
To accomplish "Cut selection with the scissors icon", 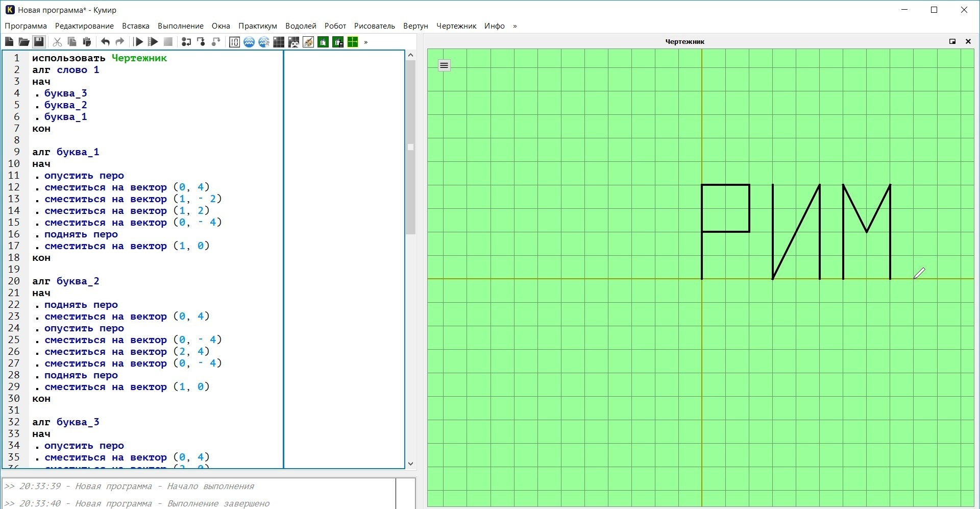I will coord(57,42).
